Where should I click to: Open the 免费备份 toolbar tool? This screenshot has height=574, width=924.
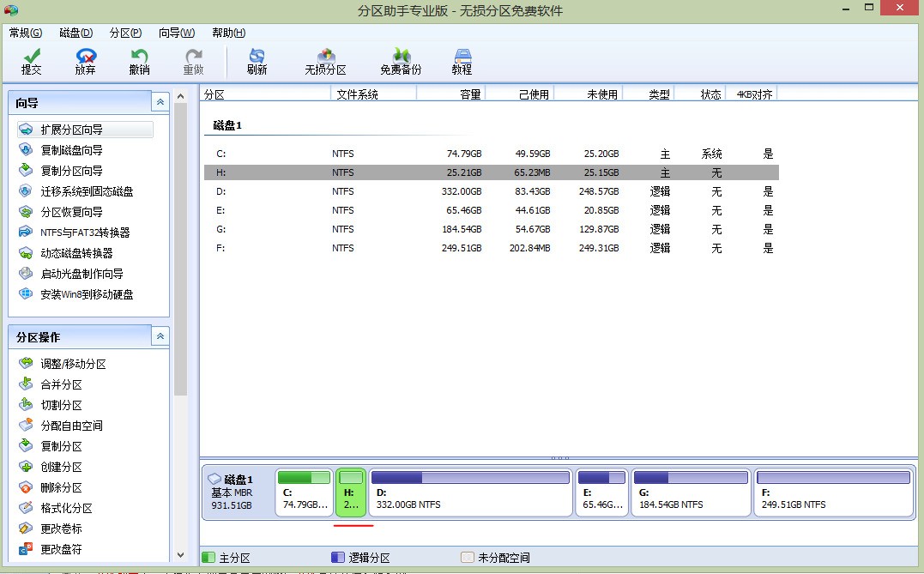(401, 60)
